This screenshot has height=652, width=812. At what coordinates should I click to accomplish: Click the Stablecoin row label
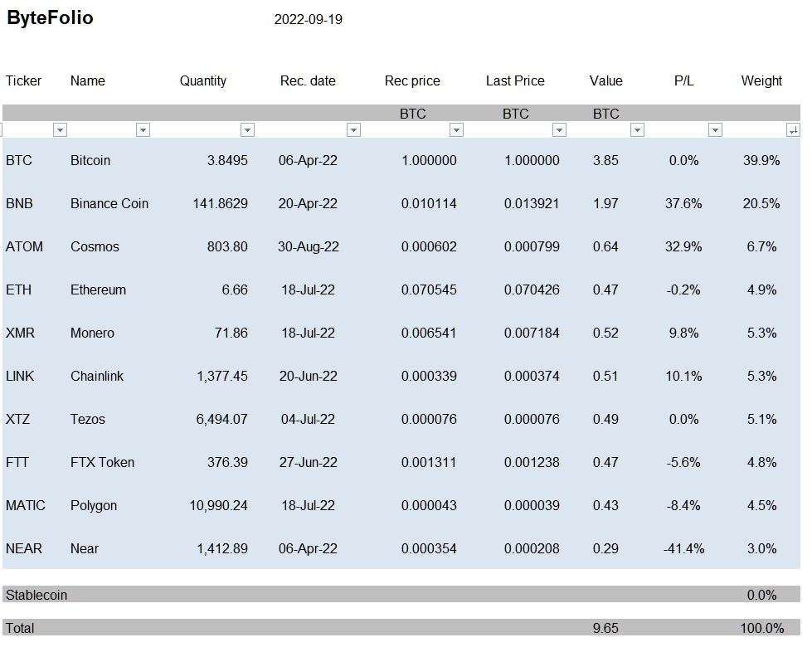coord(36,595)
